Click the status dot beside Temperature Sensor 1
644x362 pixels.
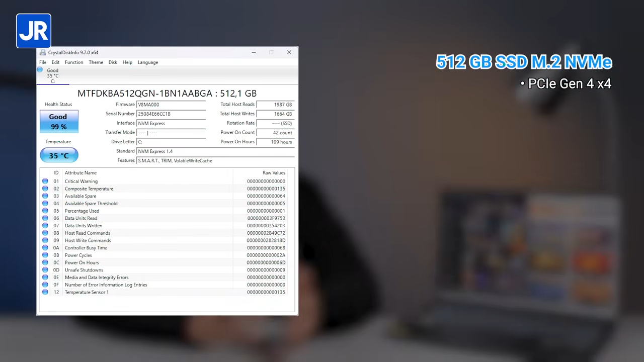pyautogui.click(x=45, y=292)
